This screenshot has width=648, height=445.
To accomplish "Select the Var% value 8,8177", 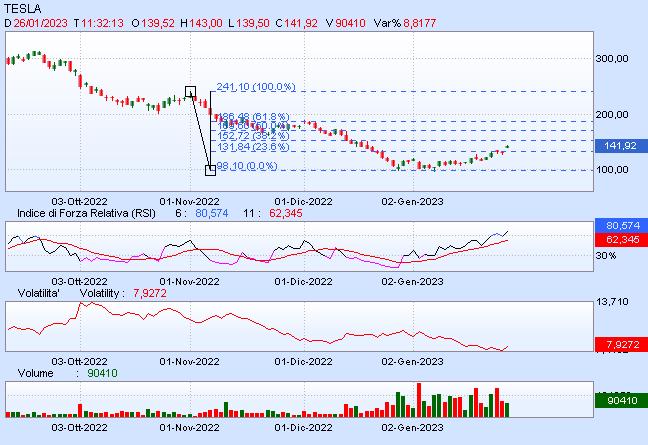I will coord(419,23).
